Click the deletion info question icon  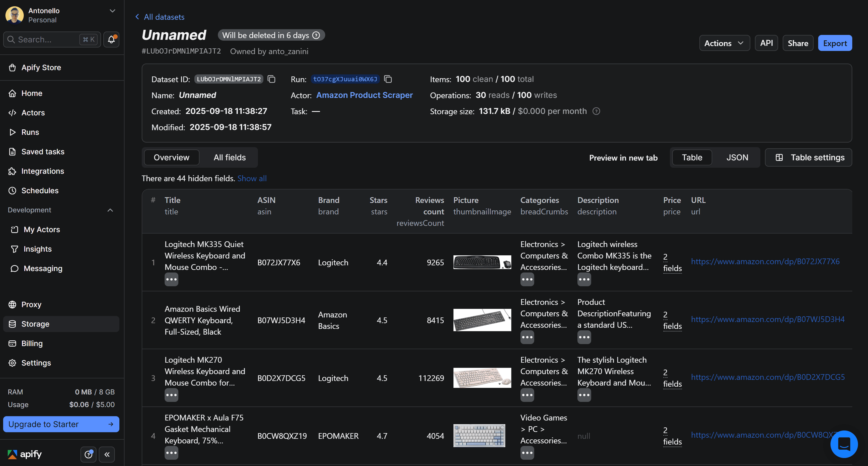316,35
